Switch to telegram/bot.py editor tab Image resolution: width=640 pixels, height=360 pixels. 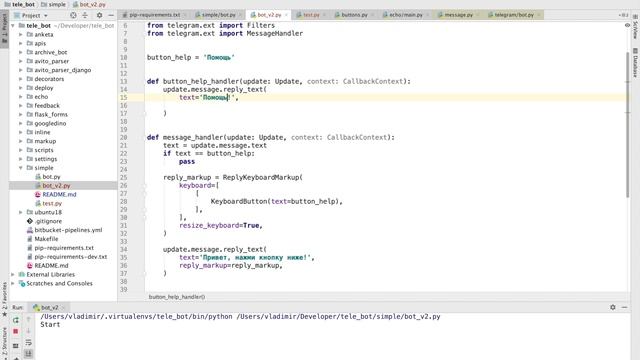[513, 15]
